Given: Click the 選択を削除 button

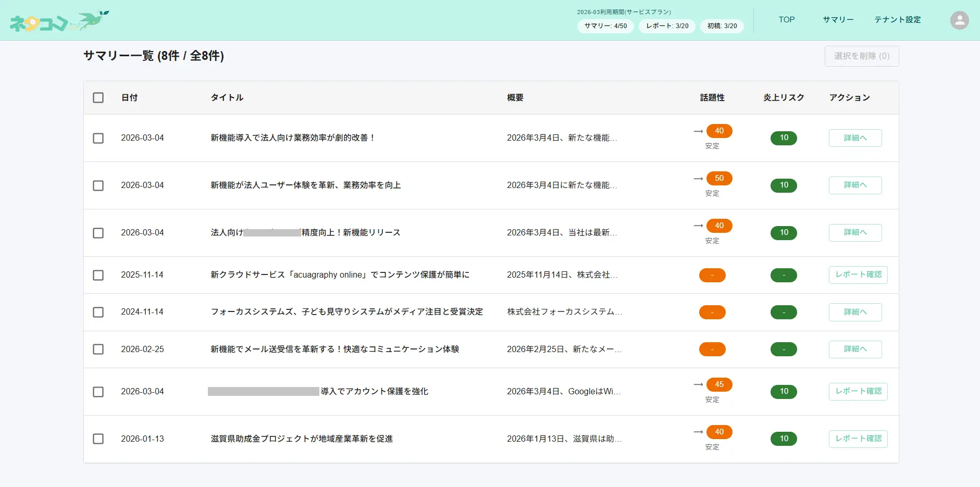Looking at the screenshot, I should [861, 56].
